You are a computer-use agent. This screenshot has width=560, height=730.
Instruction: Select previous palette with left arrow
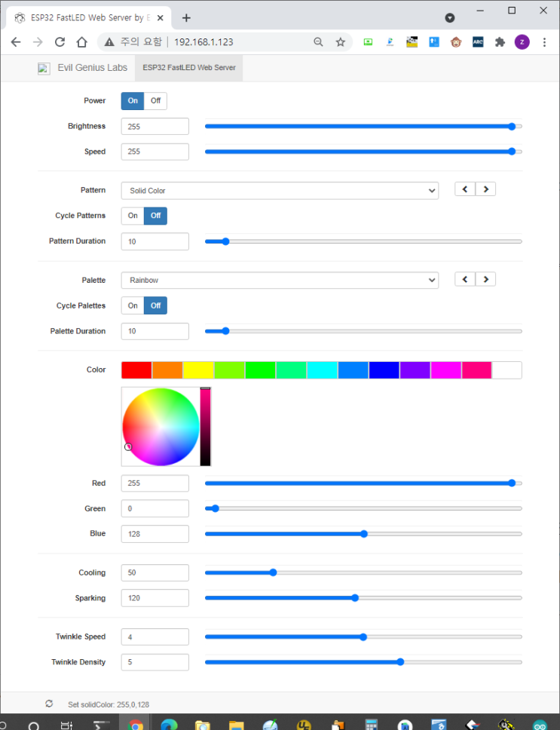[x=465, y=280]
